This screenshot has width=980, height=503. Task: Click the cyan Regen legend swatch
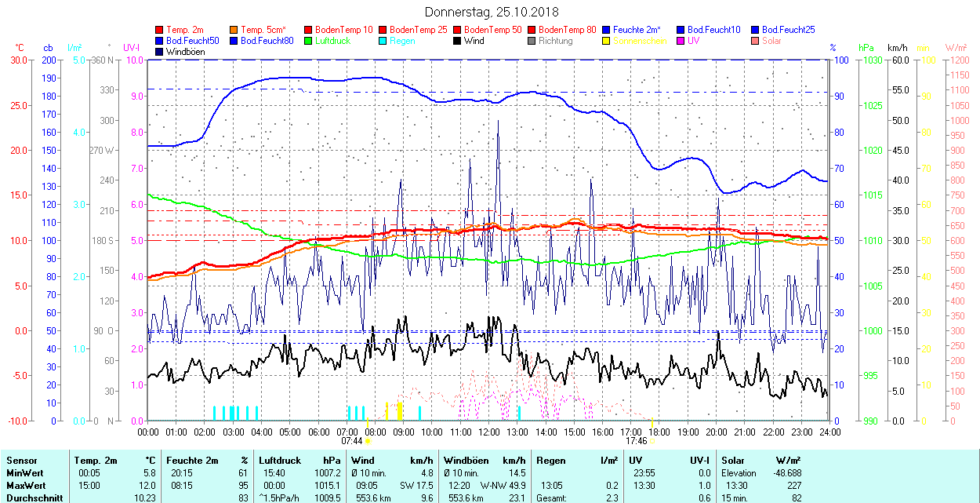[x=383, y=41]
